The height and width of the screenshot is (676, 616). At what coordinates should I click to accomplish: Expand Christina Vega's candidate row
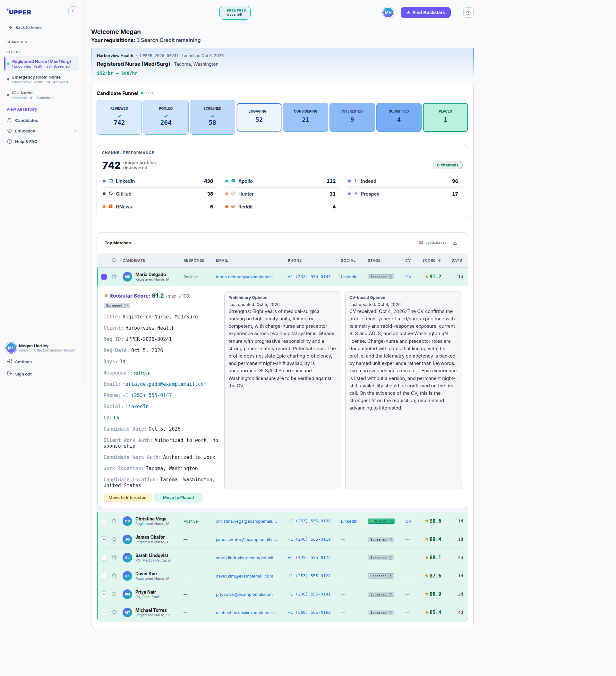(x=104, y=521)
